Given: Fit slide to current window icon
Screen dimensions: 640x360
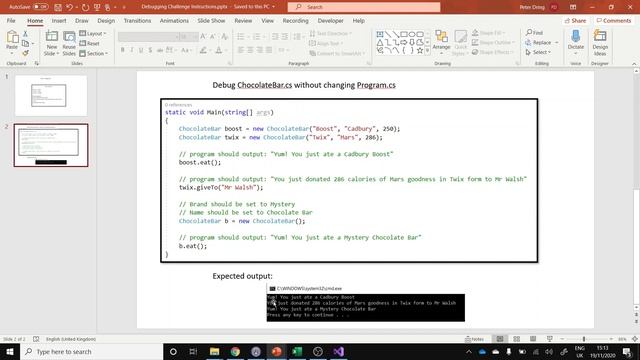Looking at the screenshot, I should coord(635,339).
